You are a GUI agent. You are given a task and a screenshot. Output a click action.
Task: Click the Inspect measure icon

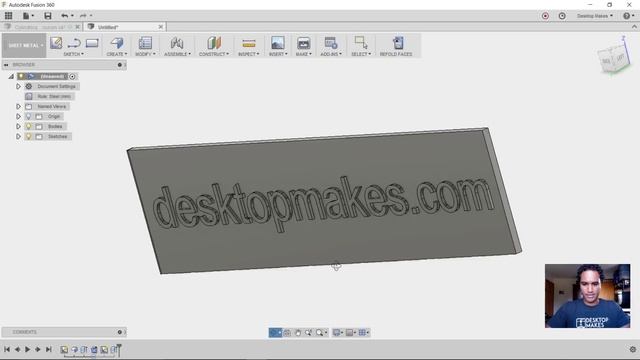pos(249,43)
